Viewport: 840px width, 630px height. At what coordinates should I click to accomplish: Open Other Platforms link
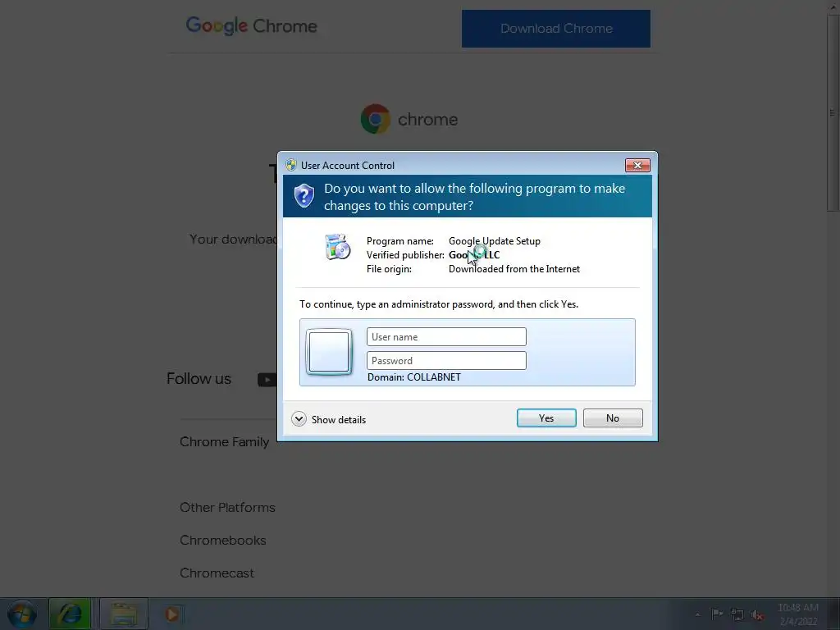(227, 507)
